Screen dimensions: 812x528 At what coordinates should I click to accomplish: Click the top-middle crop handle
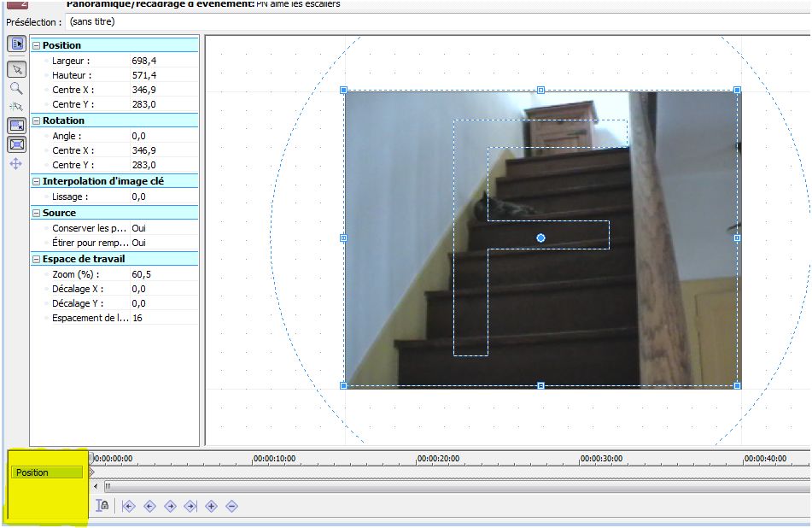click(x=540, y=91)
